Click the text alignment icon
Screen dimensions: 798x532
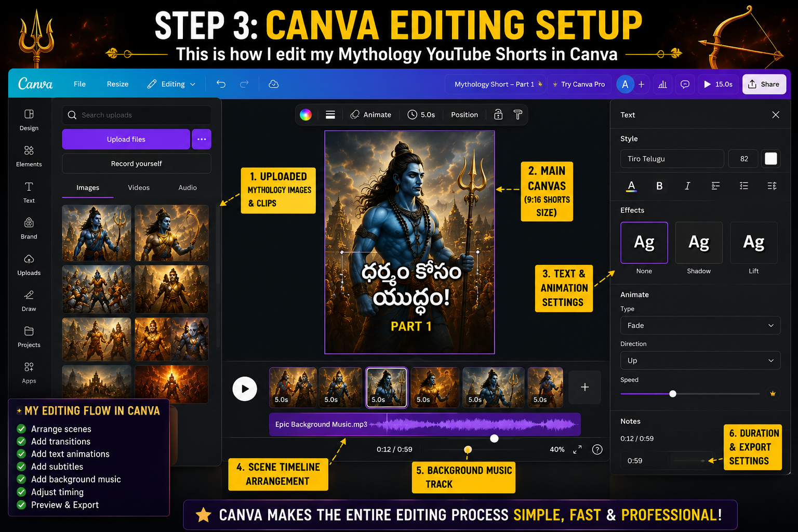coord(715,186)
